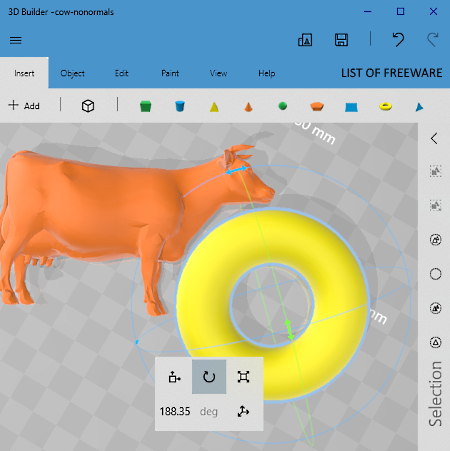The image size is (450, 451).
Task: Click the fifth circular icon in Selection panel
Action: (x=436, y=308)
